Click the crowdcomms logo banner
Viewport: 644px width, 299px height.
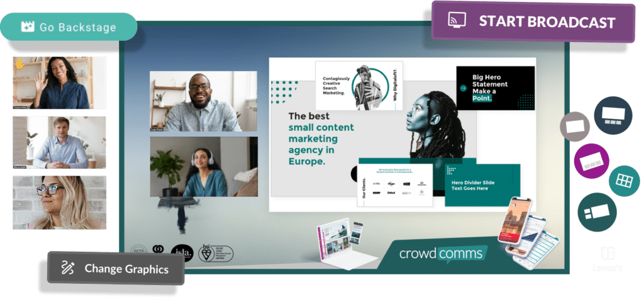[443, 254]
